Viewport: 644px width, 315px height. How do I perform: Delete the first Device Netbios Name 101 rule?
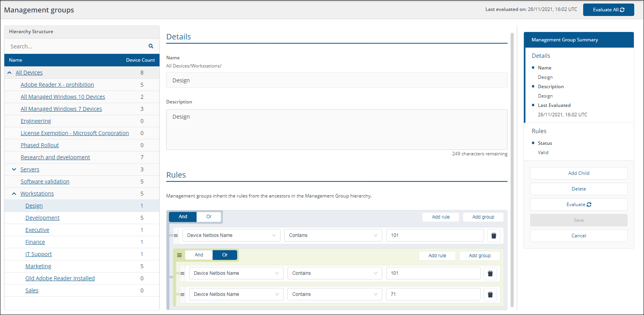(x=493, y=235)
